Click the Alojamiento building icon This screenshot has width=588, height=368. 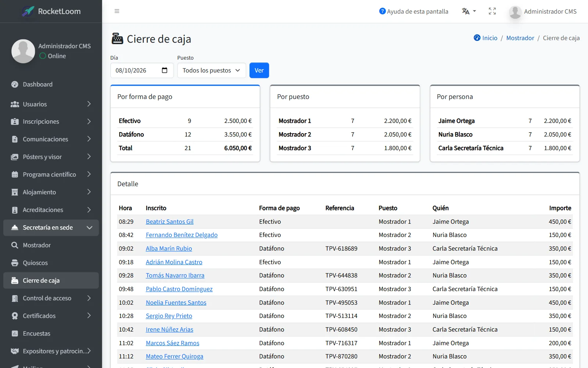coord(15,192)
